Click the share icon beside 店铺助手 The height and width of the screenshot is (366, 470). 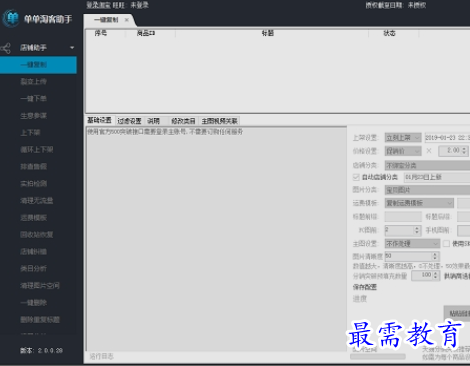pos(5,48)
